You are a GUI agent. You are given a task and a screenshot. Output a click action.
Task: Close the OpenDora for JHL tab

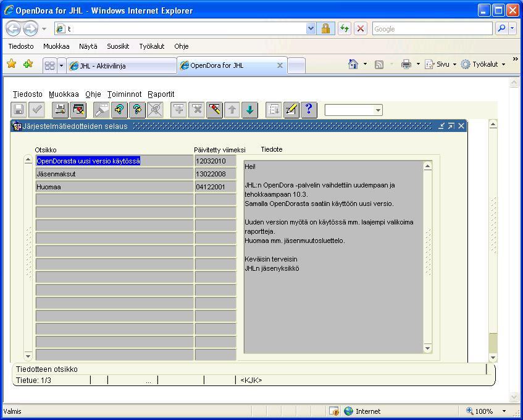(x=280, y=65)
